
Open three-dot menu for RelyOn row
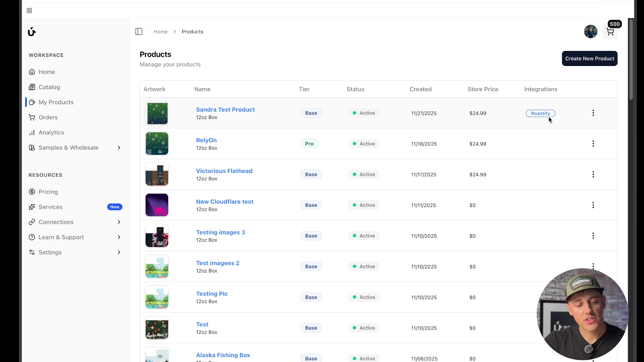pos(593,144)
